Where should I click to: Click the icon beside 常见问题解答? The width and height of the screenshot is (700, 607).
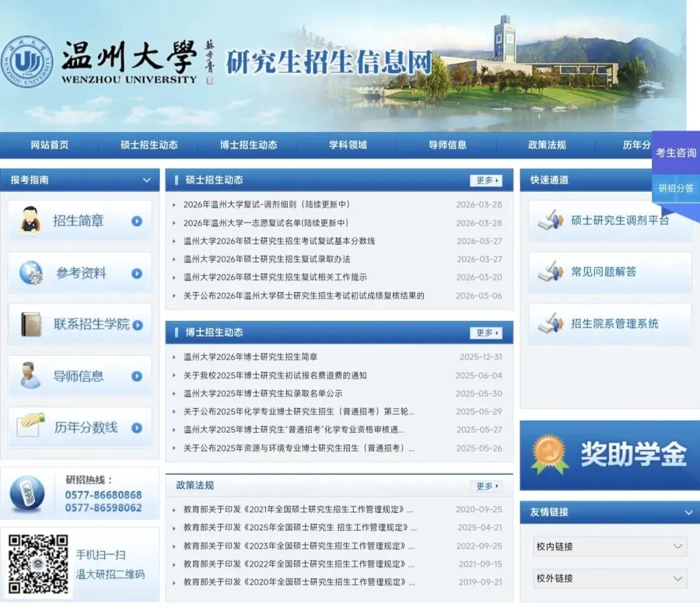coord(550,271)
